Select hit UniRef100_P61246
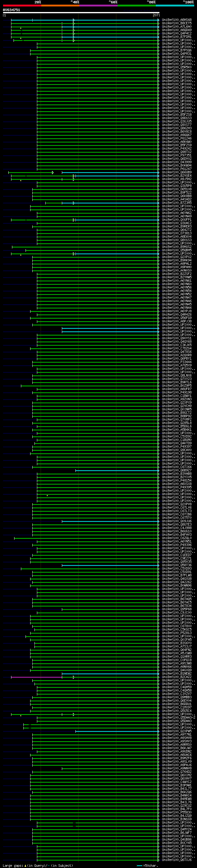This screenshot has width=197, height=868. tap(177, 138)
